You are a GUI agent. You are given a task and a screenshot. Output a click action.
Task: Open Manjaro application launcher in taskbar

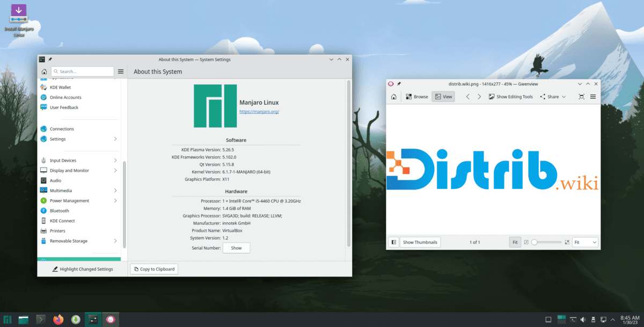(8, 319)
